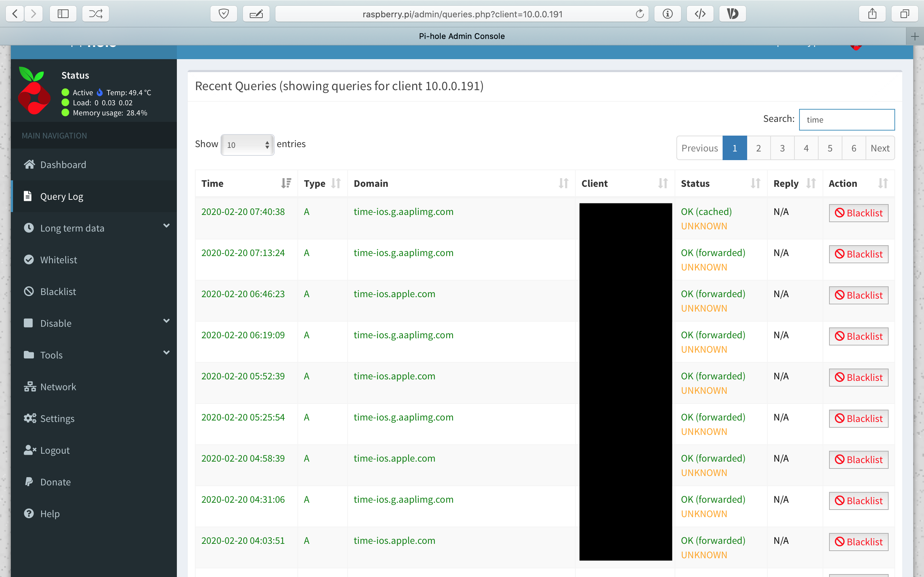Click the Network icon in sidebar
The width and height of the screenshot is (924, 577).
29,387
